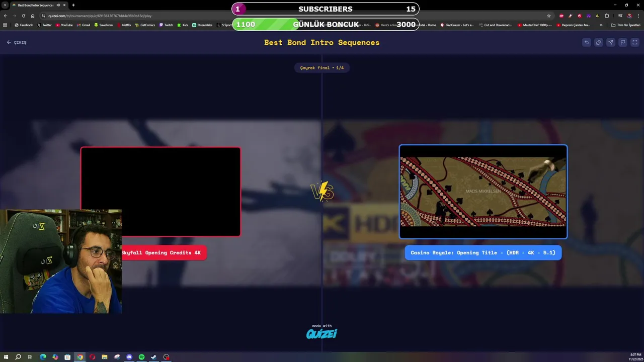Screen dimensions: 644x362
Task: Open a new browser tab
Action: click(73, 5)
